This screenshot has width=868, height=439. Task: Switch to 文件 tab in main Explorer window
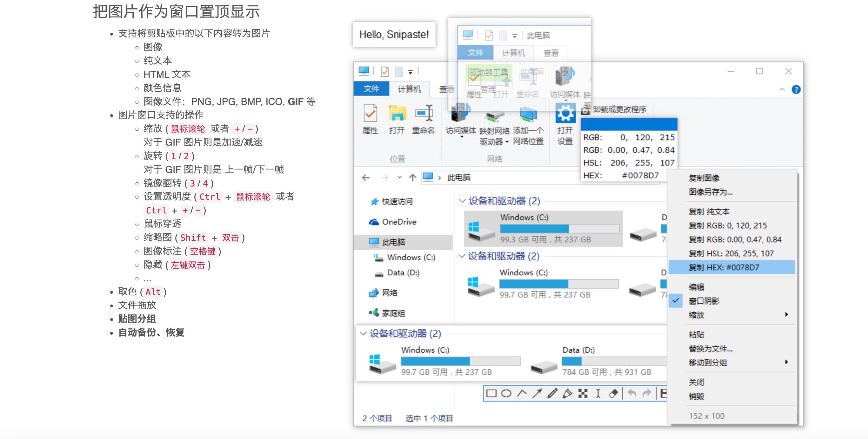371,88
